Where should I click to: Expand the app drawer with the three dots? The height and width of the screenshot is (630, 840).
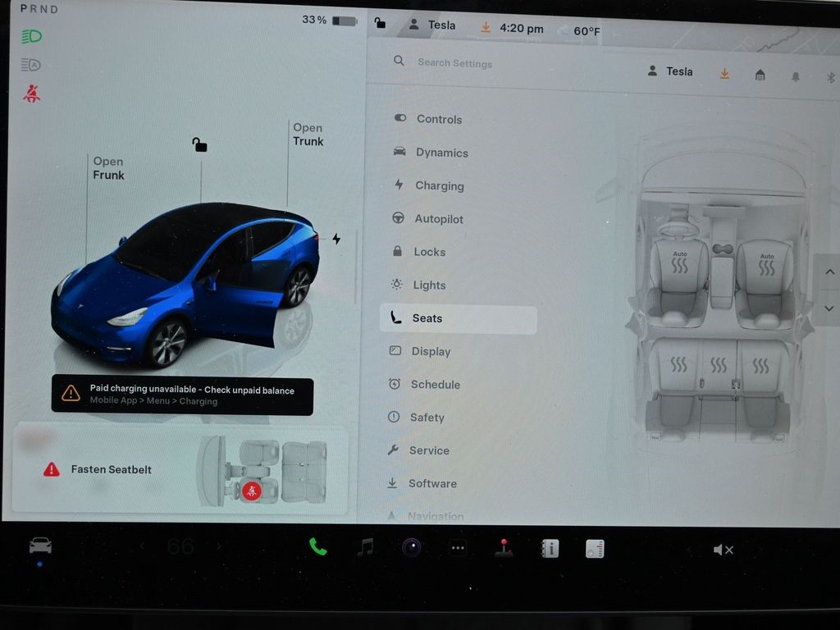click(458, 548)
